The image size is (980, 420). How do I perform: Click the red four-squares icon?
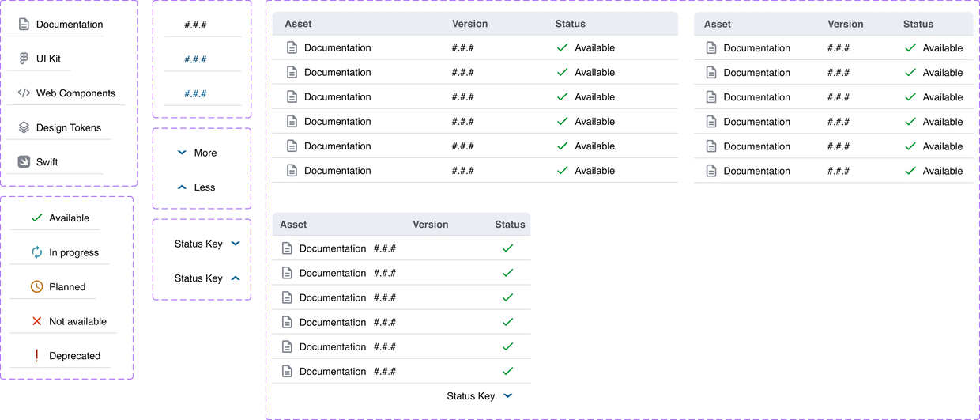(x=36, y=320)
